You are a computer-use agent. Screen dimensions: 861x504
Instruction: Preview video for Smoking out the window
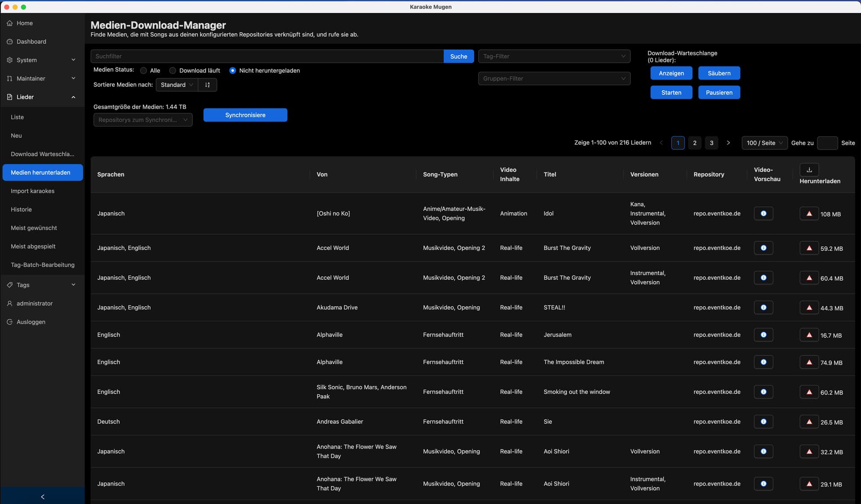click(x=763, y=392)
